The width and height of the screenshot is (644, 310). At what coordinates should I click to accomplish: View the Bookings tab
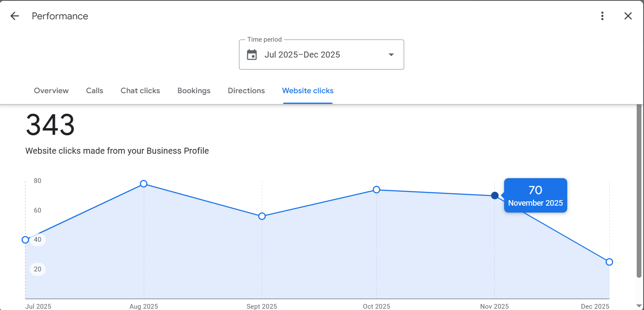point(194,91)
